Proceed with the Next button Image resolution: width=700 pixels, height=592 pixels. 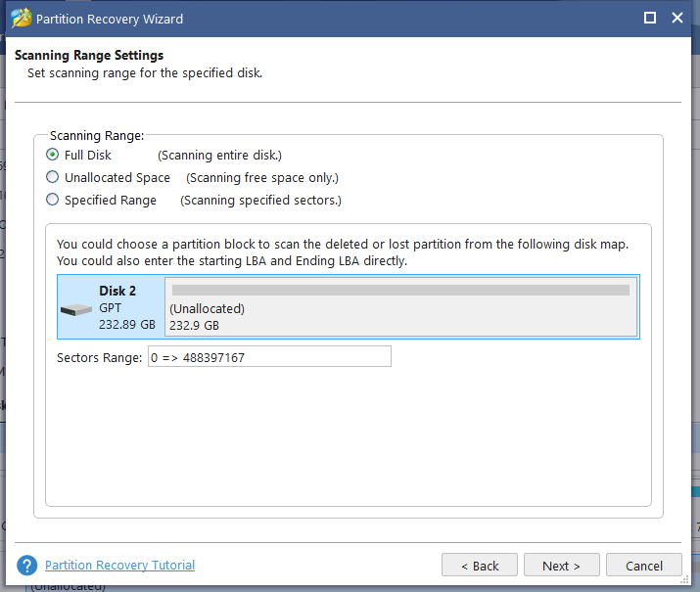coord(562,566)
